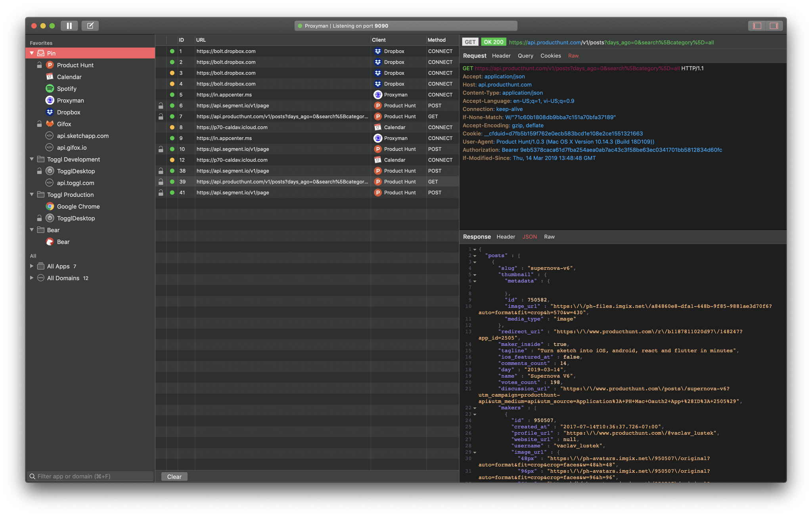812x516 pixels.
Task: Collapse the Bear folder
Action: 32,230
